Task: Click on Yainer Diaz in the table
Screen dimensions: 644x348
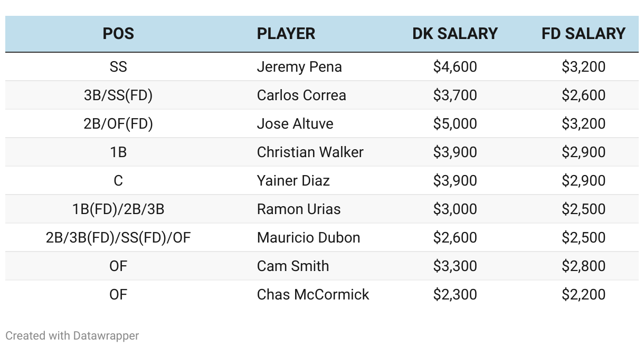Action: pyautogui.click(x=293, y=181)
